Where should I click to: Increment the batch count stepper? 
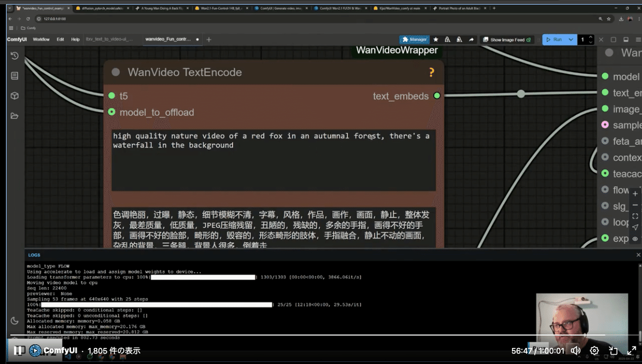591,37
